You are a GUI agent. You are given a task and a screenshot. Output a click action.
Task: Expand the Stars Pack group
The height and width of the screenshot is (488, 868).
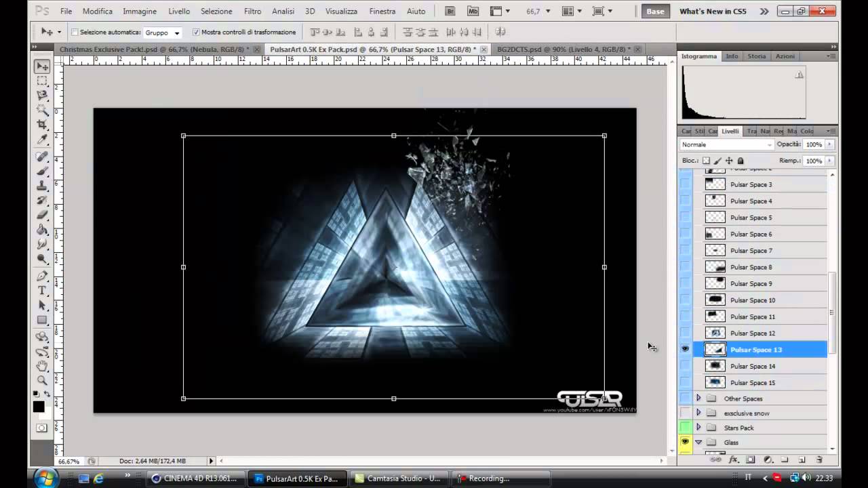(698, 428)
